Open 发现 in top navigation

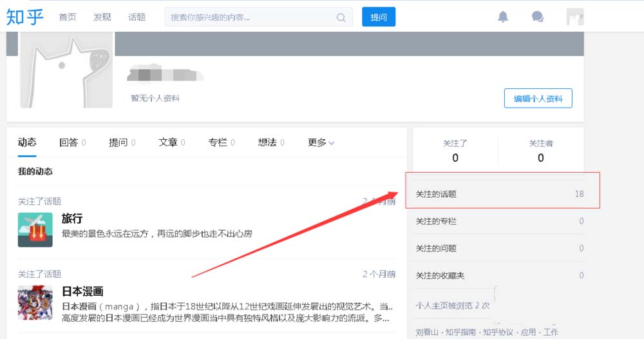tap(102, 17)
